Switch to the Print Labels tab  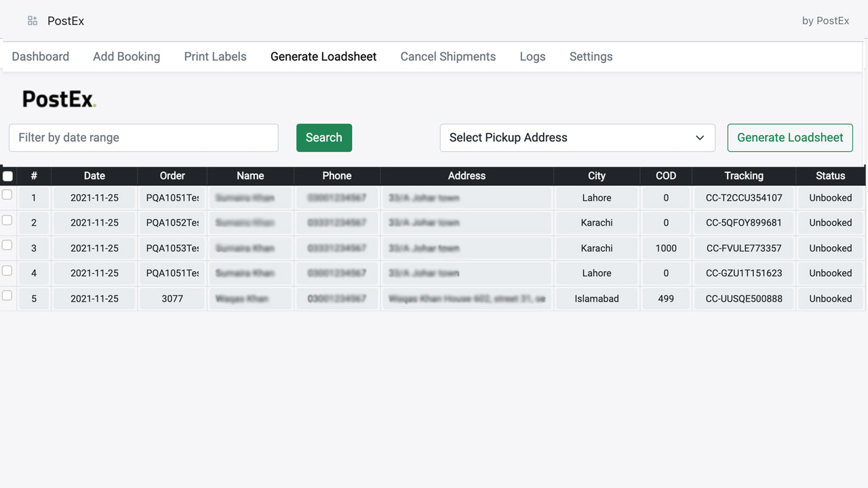pyautogui.click(x=215, y=56)
